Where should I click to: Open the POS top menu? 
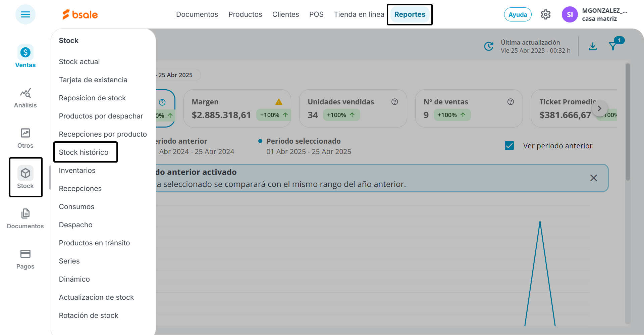point(316,14)
